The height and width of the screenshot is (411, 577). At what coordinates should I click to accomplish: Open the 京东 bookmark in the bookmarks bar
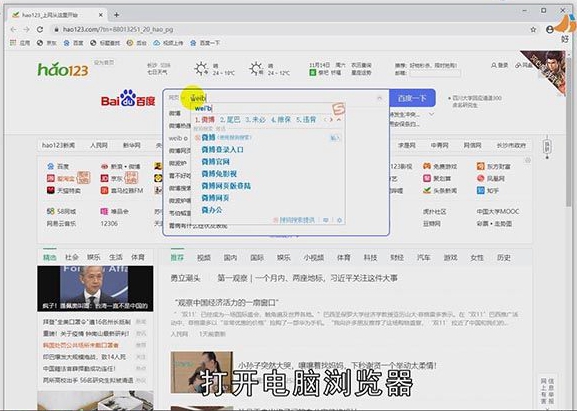47,43
